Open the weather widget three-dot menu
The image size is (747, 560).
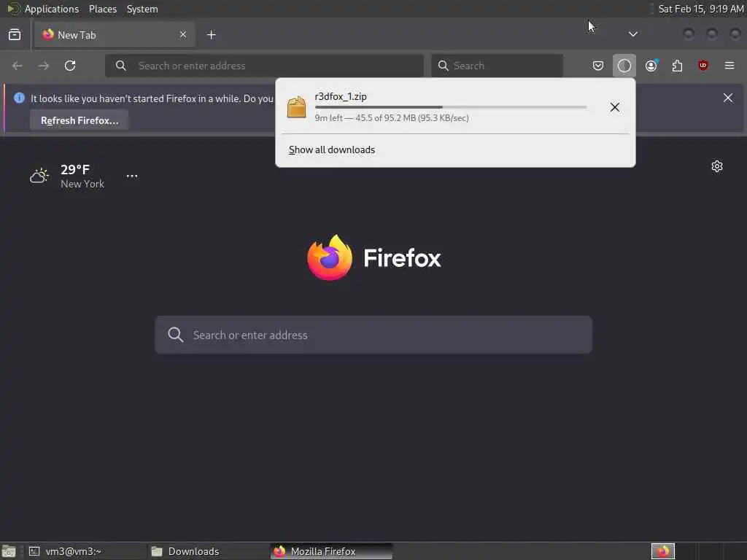132,176
